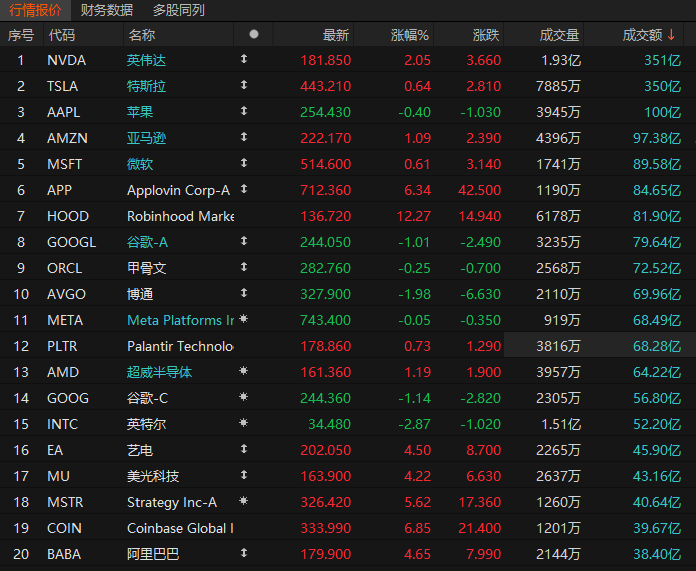Sort by 最新 column header
This screenshot has height=571, width=696.
tap(336, 35)
